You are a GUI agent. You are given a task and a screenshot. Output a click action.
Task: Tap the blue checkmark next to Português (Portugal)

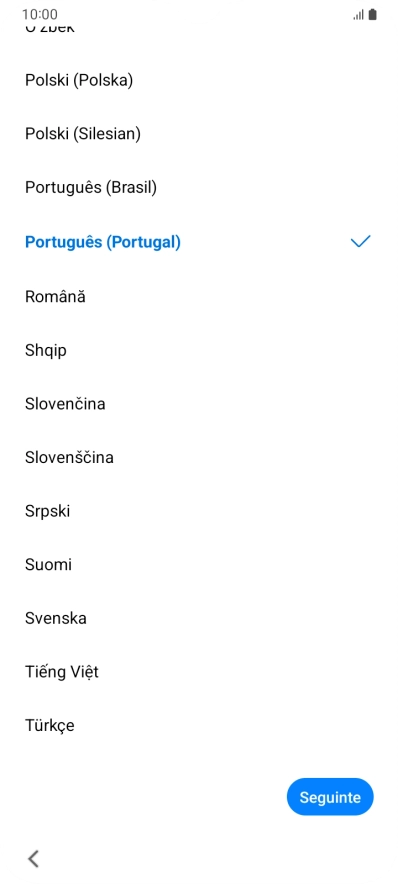coord(361,242)
